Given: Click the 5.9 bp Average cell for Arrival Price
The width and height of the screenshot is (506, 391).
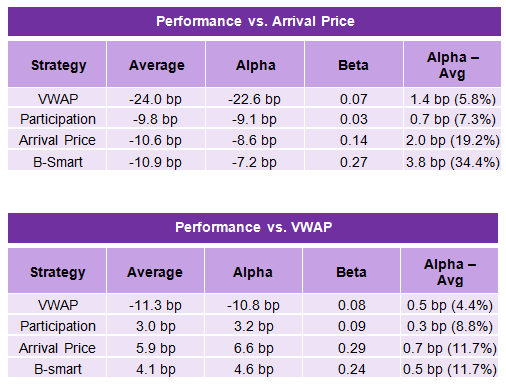Looking at the screenshot, I should (155, 348).
